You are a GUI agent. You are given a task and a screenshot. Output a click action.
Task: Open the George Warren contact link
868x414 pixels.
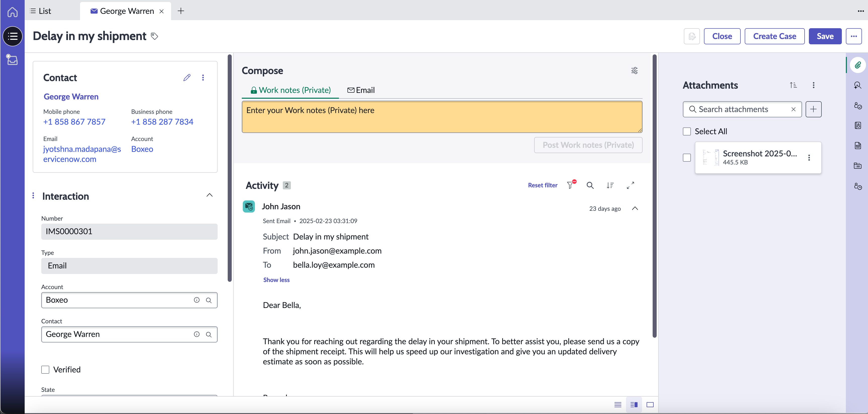coord(71,96)
